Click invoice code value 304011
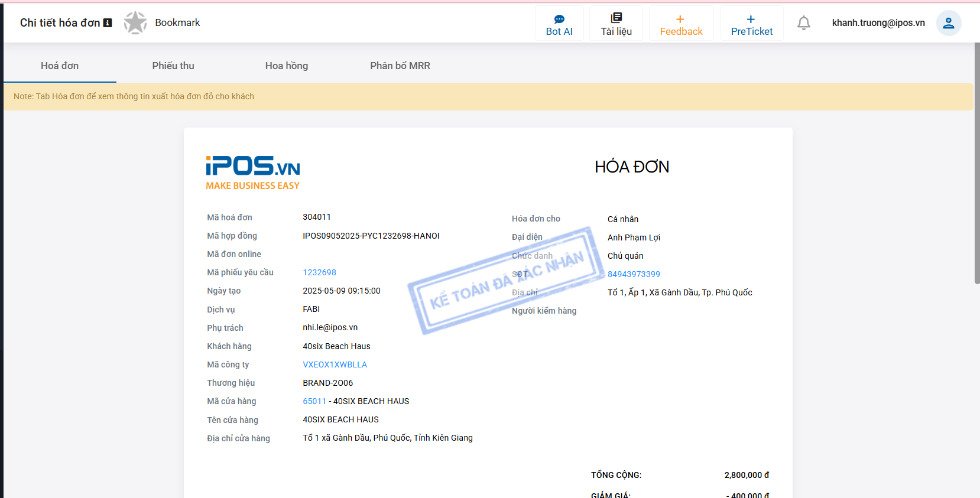Screen dimensions: 980x498 coord(317,217)
